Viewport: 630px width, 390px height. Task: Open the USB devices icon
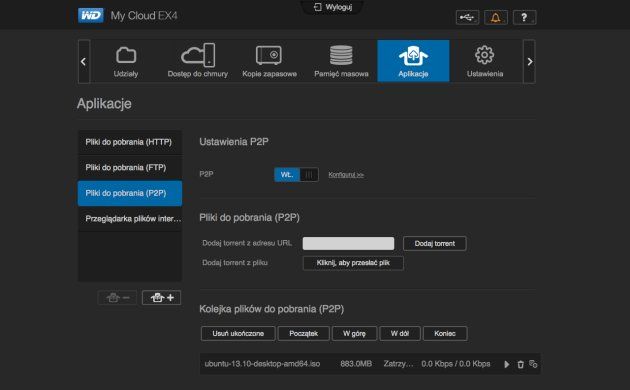click(467, 18)
